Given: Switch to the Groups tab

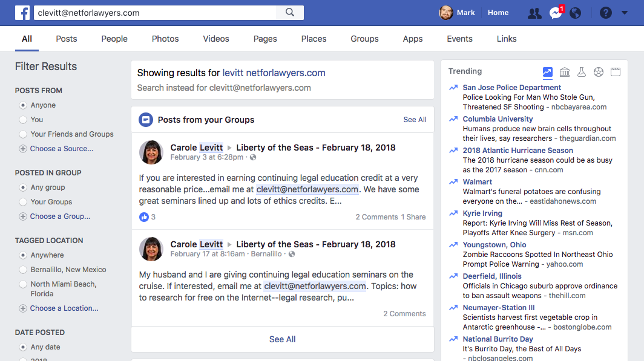Looking at the screenshot, I should pos(365,39).
